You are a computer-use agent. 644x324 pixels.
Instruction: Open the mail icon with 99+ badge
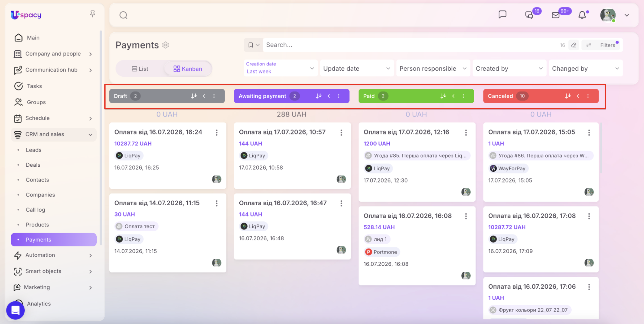(x=556, y=15)
